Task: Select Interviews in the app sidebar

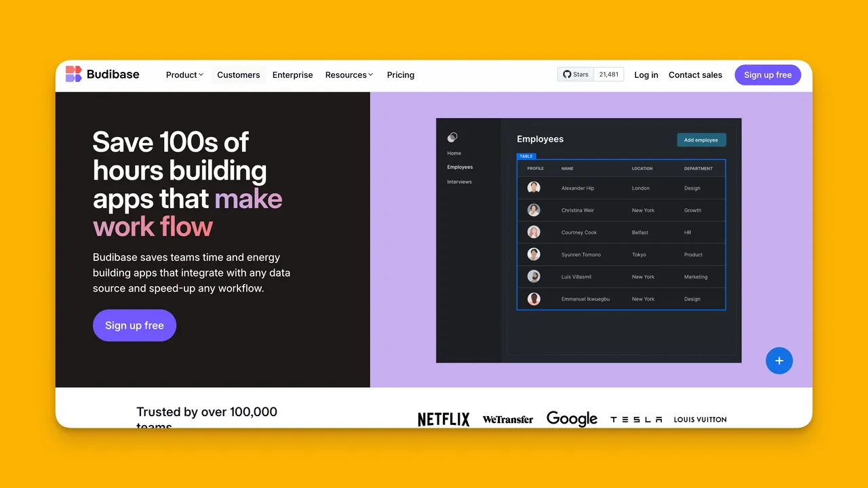Action: tap(459, 182)
